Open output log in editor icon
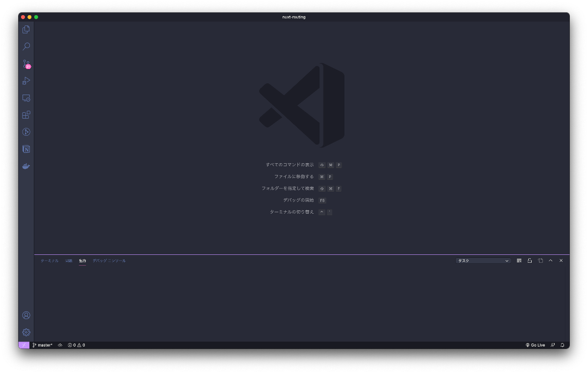Image resolution: width=588 pixels, height=373 pixels. (540, 261)
